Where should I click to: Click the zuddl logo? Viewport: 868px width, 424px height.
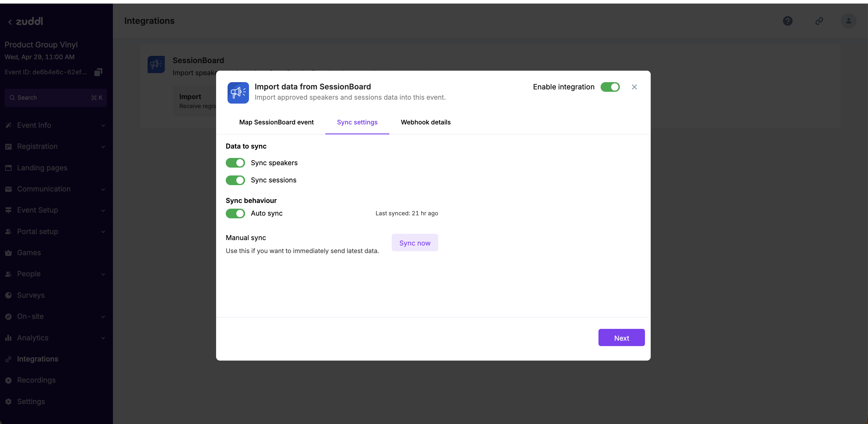[x=30, y=21]
